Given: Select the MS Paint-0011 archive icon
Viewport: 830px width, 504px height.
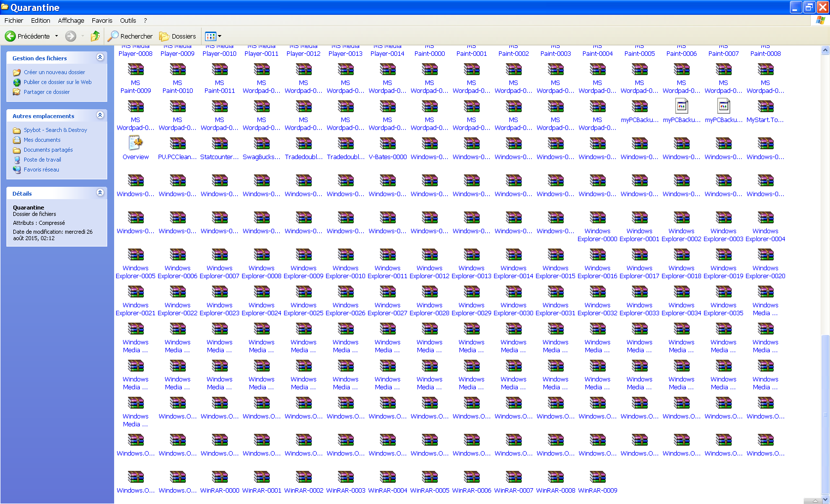Looking at the screenshot, I should [219, 69].
